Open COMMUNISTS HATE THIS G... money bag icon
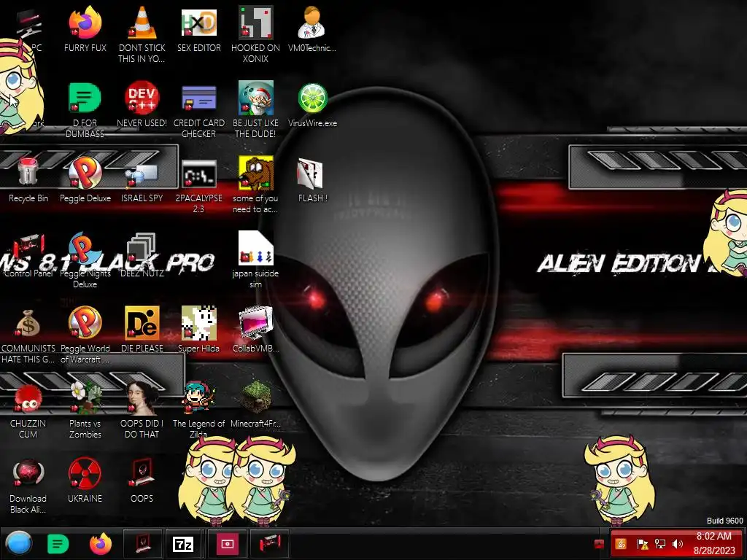Image resolution: width=747 pixels, height=560 pixels. (x=28, y=324)
